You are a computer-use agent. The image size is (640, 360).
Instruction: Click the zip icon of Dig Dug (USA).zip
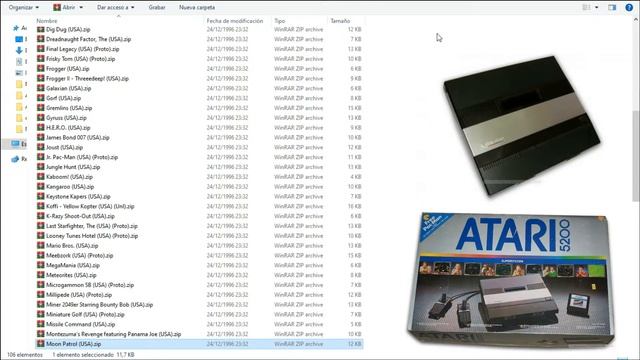click(40, 29)
